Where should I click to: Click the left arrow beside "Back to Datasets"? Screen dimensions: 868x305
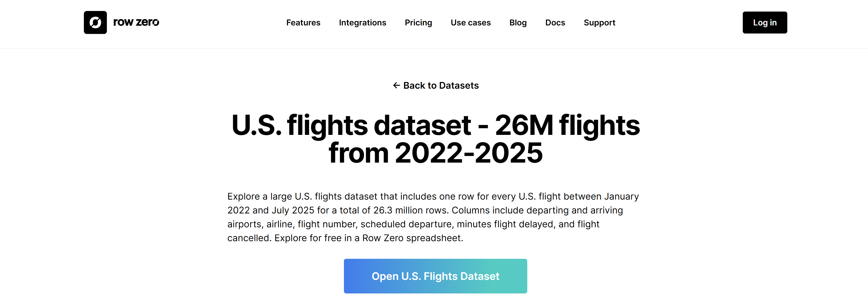pos(396,85)
